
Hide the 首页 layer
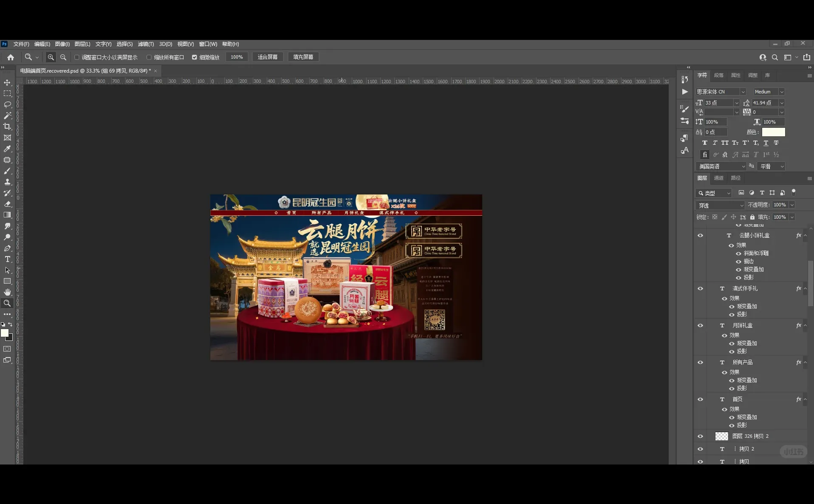click(700, 400)
